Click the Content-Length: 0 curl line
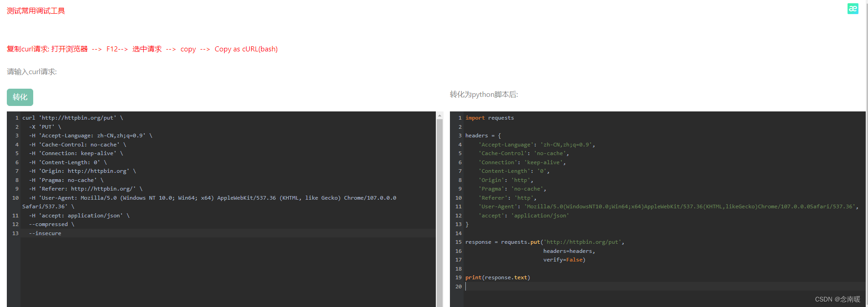 [x=68, y=162]
